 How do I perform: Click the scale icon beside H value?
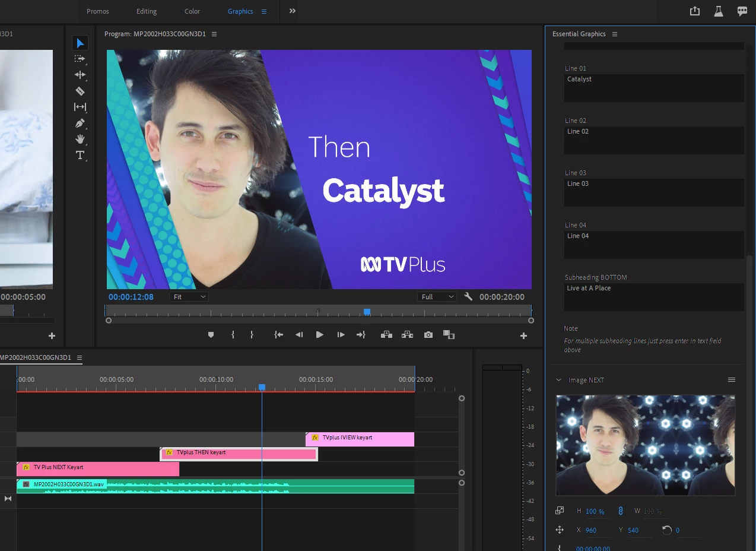560,511
